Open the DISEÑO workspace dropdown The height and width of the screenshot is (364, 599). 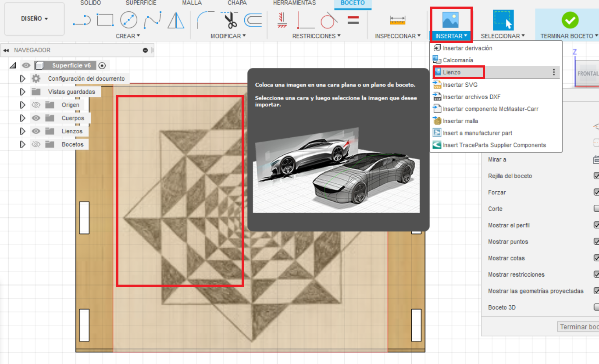[x=35, y=19]
